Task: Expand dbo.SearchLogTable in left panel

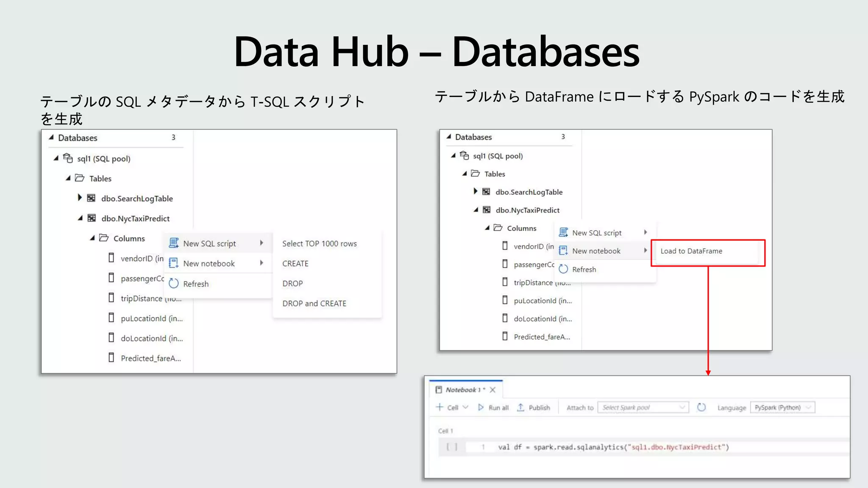Action: coord(79,197)
